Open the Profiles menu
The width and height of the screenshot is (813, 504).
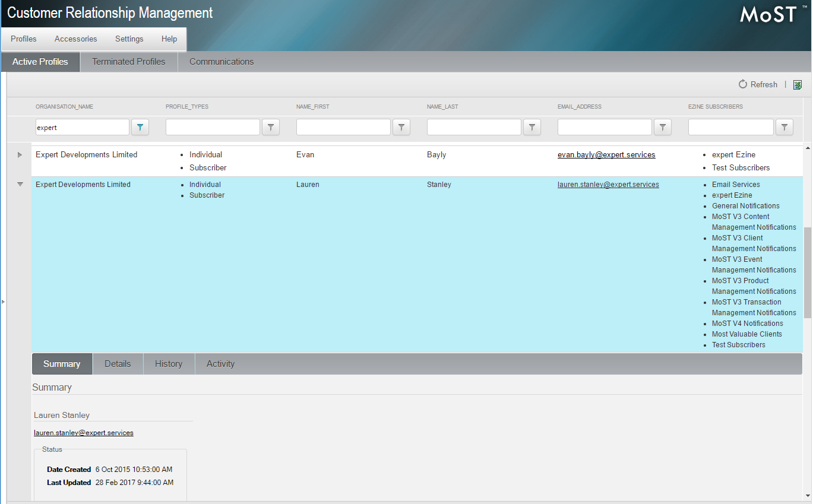[24, 39]
